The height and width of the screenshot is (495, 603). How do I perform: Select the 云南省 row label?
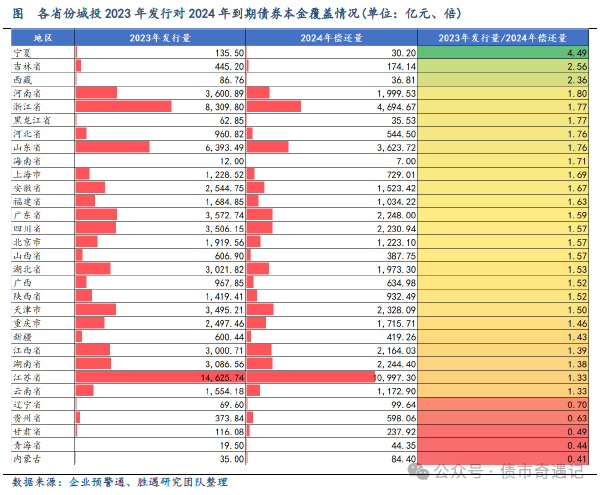click(27, 391)
